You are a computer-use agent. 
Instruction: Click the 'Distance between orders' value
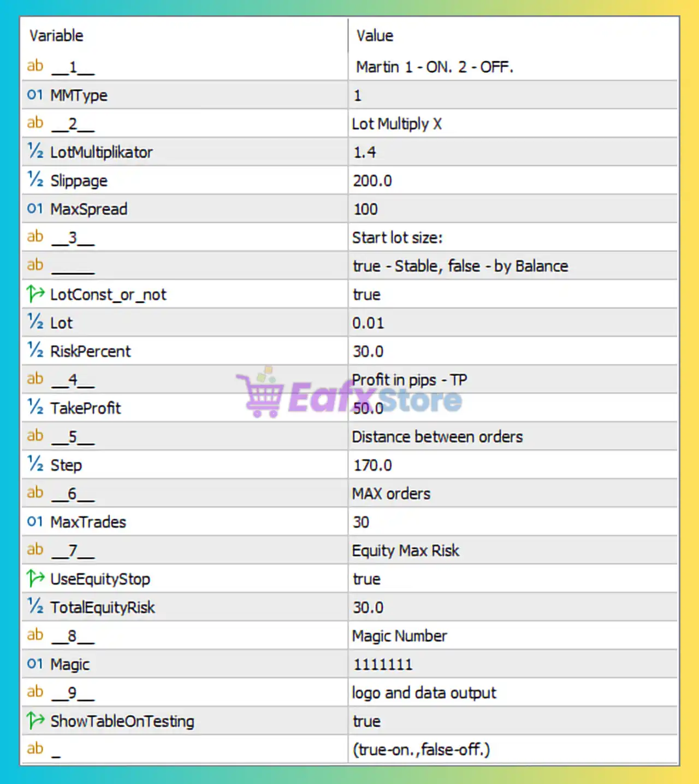pyautogui.click(x=437, y=437)
